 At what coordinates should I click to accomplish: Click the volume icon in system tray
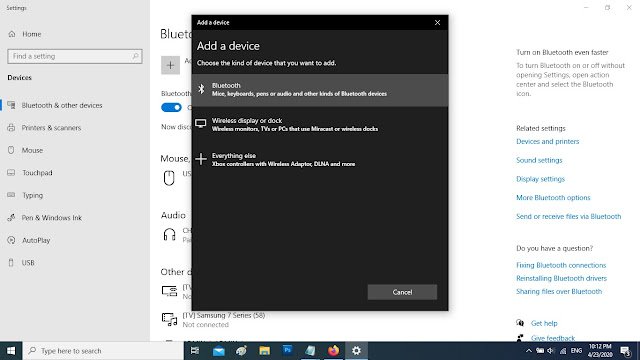[x=551, y=351]
